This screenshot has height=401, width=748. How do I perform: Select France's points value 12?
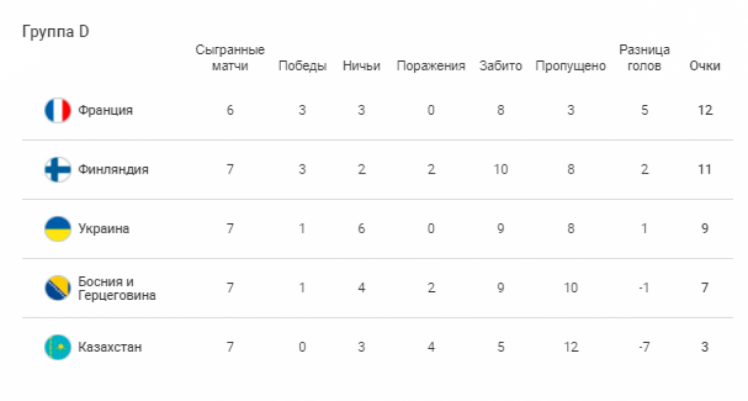point(705,110)
